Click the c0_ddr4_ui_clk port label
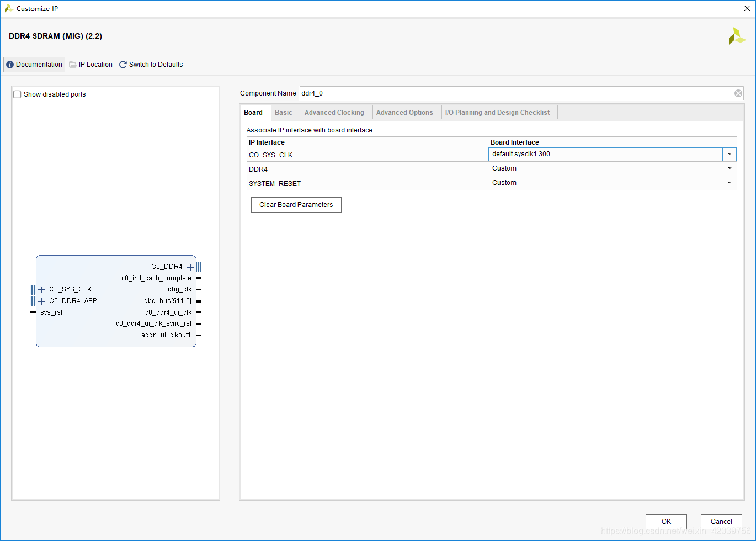 [168, 312]
